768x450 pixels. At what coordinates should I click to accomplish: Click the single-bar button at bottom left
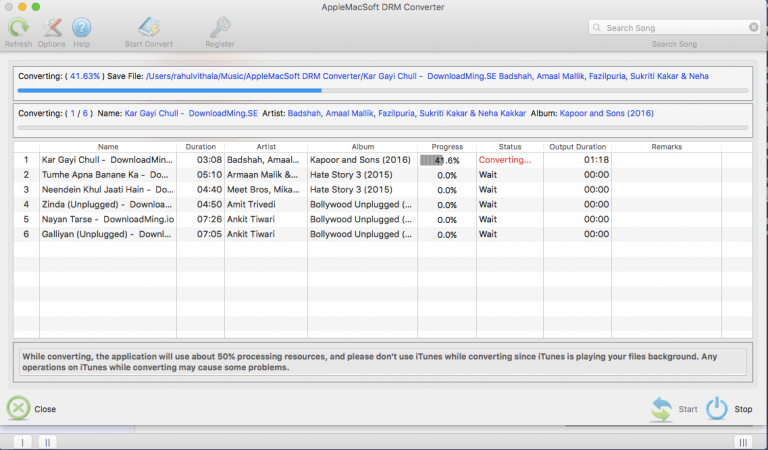(23, 442)
